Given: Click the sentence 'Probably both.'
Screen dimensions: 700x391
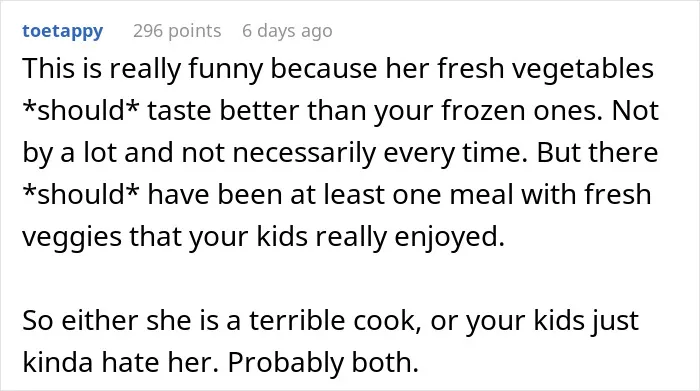Looking at the screenshot, I should tap(324, 362).
